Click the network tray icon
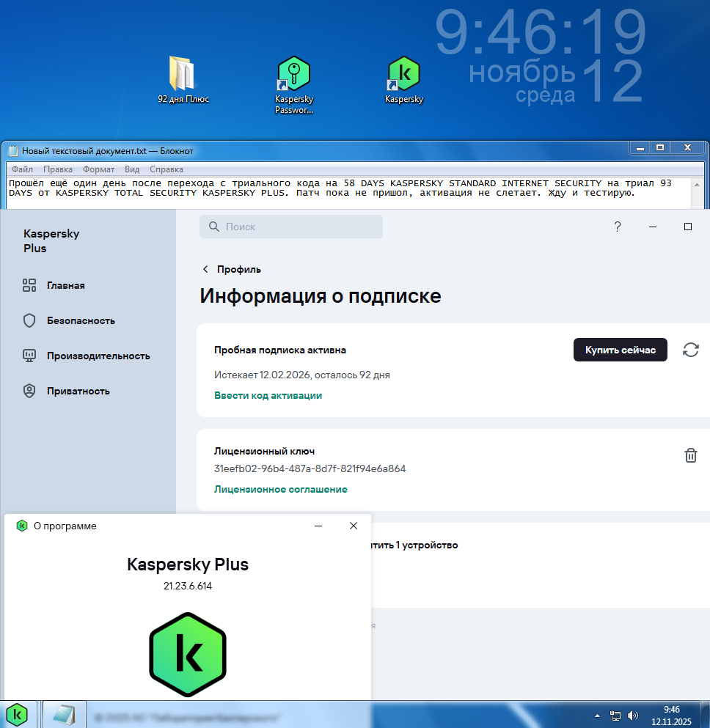710x728 pixels. (x=615, y=716)
